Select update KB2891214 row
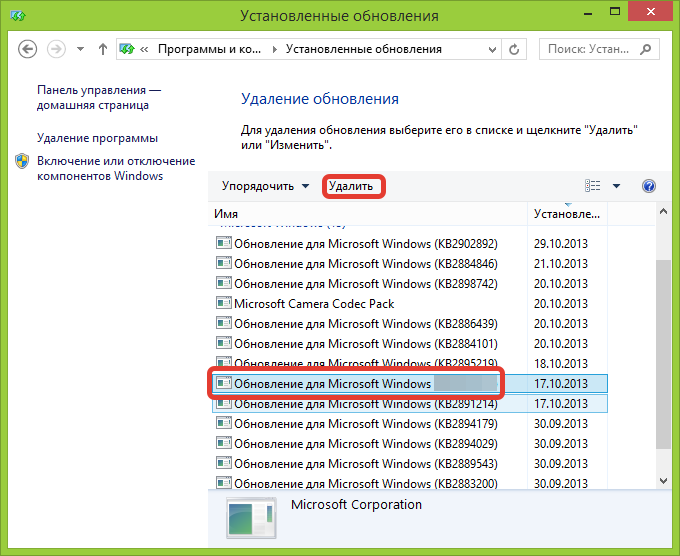 (410, 404)
